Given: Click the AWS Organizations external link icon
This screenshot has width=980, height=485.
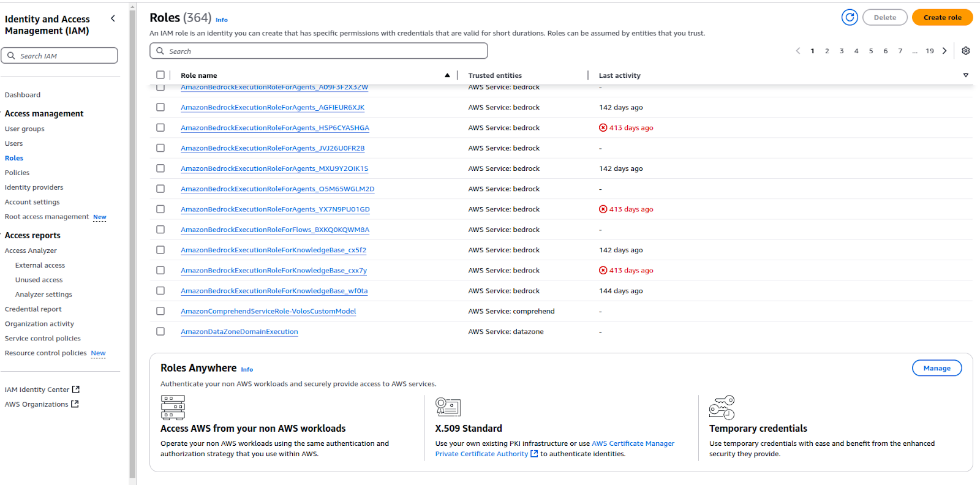Looking at the screenshot, I should [x=75, y=404].
